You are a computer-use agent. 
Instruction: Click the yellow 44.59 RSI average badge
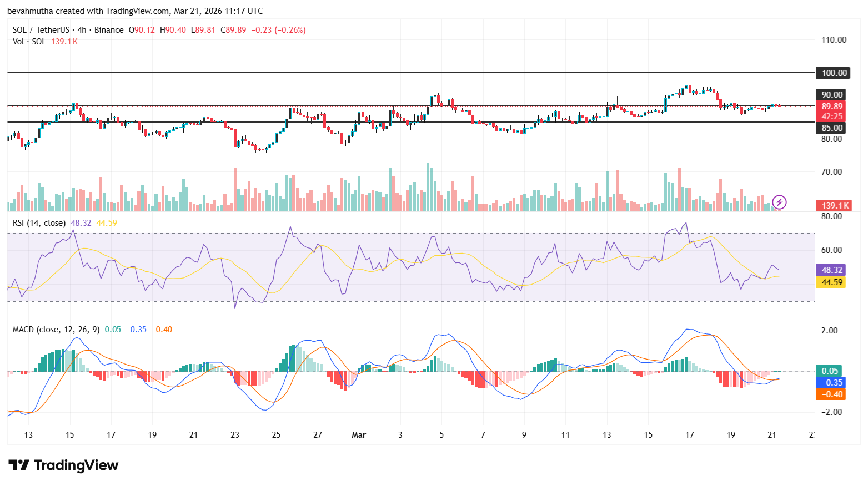tap(831, 282)
